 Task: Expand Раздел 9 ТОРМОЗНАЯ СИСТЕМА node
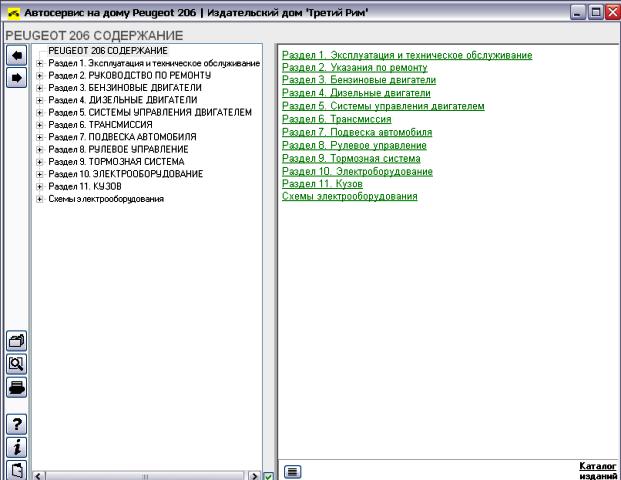[40, 162]
